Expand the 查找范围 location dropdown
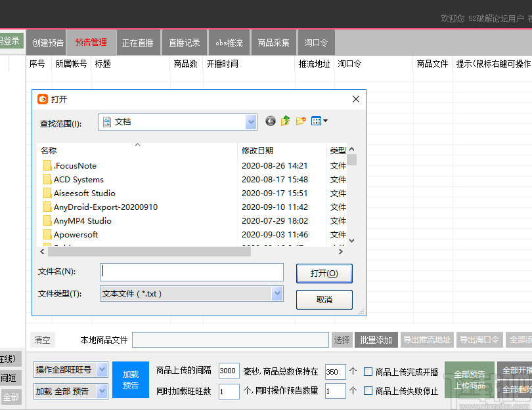Viewport: 532px width, 410px height. tap(251, 122)
